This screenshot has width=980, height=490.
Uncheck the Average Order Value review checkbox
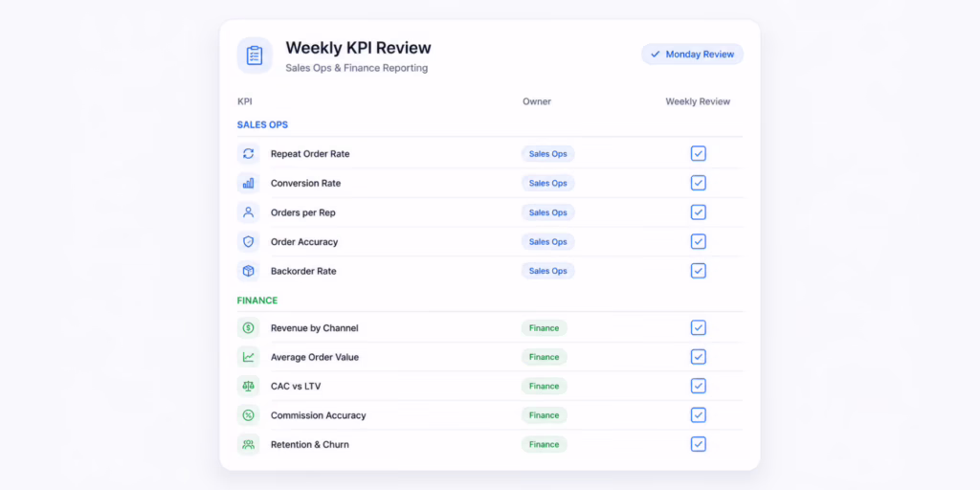(698, 357)
